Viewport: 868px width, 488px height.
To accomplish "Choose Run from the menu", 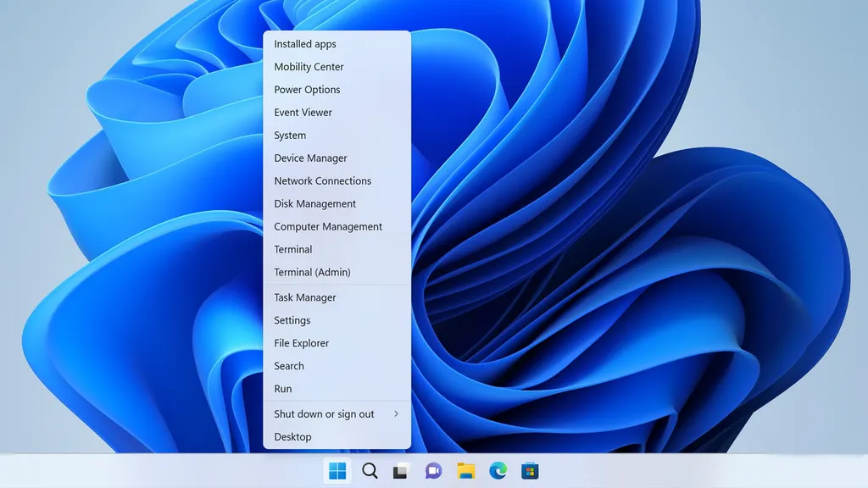I will 337,388.
